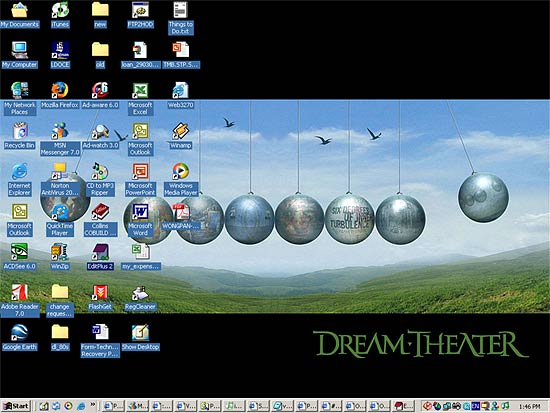Launch the MSN Messenger 7.0 shortcut
This screenshot has width=550, height=413.
coord(60,139)
